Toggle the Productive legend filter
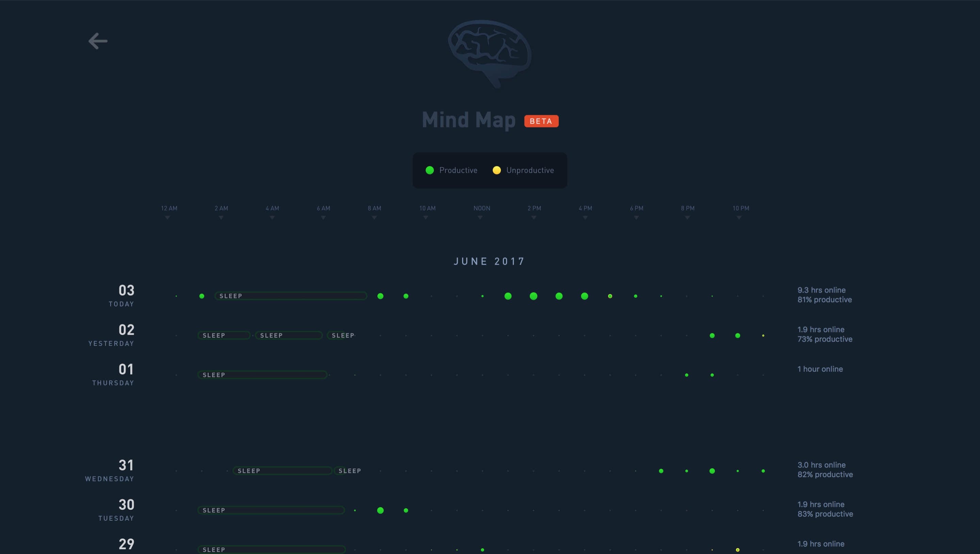 coord(458,170)
